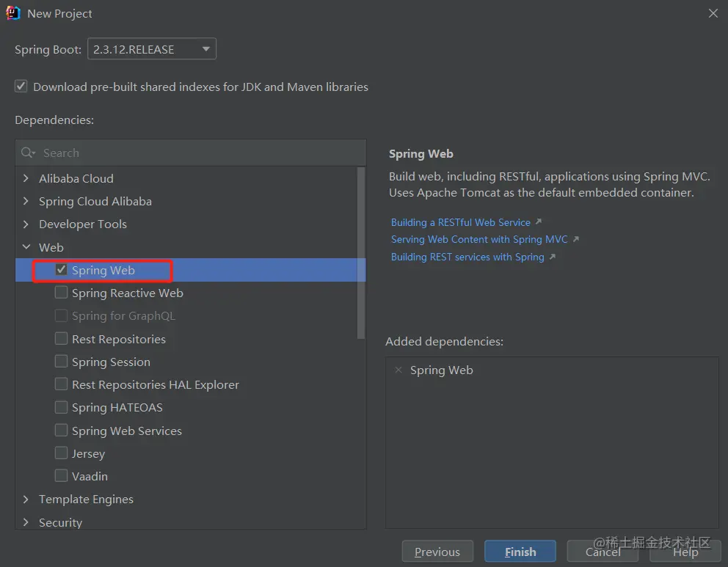Open the Spring Boot version dropdown

pyautogui.click(x=152, y=48)
